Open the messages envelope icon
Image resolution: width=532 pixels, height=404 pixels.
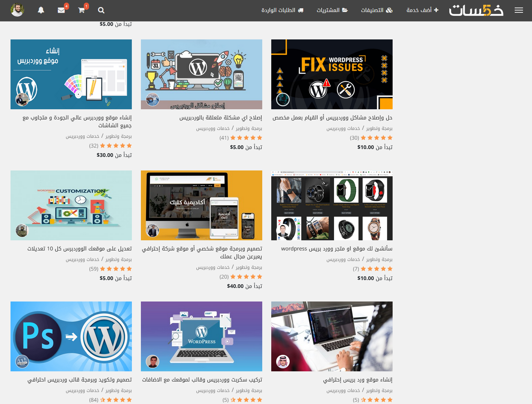coord(61,11)
